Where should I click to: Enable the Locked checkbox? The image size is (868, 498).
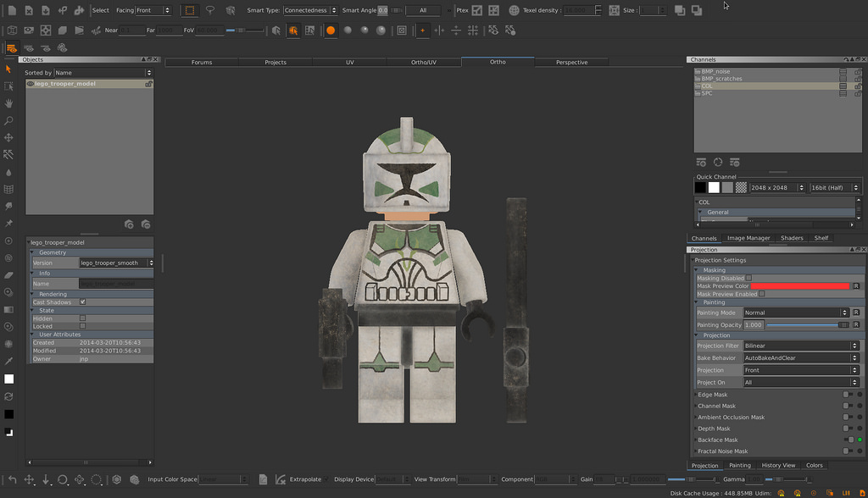coord(82,326)
